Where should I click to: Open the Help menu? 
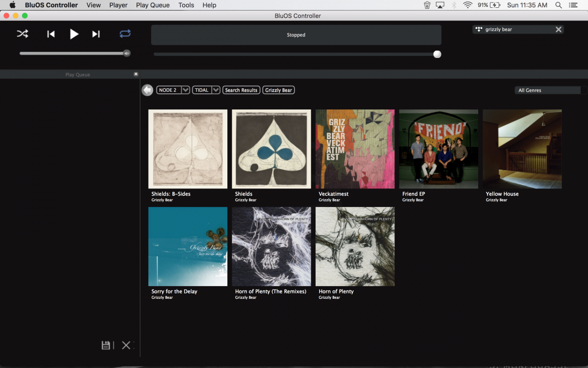pos(209,5)
